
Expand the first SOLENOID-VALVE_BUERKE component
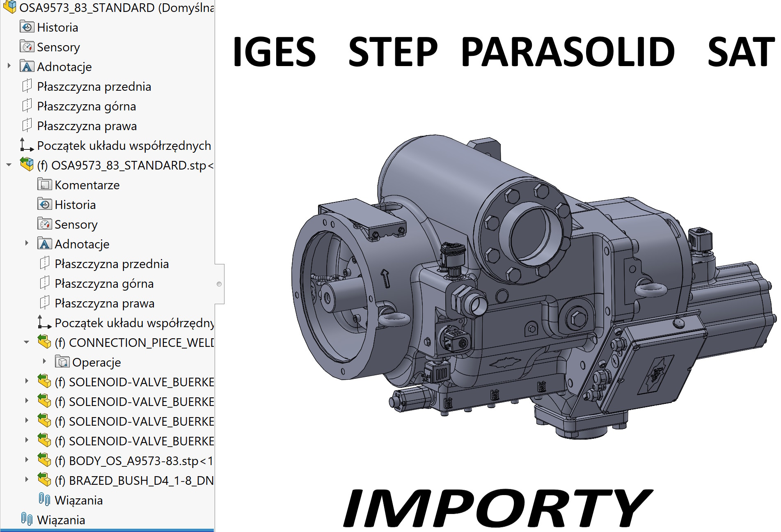(27, 381)
